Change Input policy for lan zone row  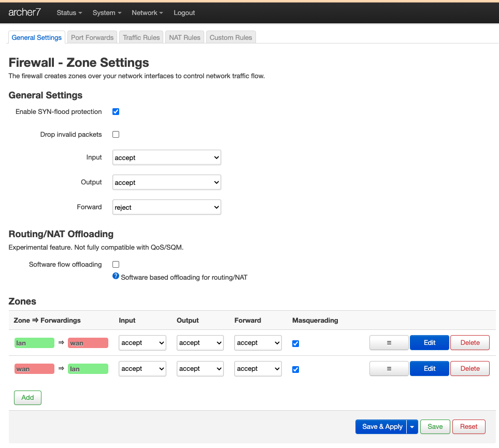point(142,343)
